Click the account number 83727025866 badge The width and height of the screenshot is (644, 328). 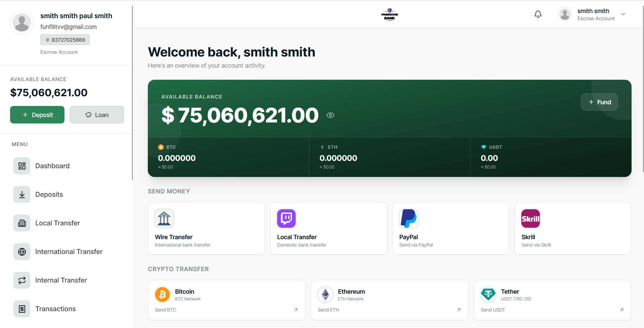pos(65,40)
